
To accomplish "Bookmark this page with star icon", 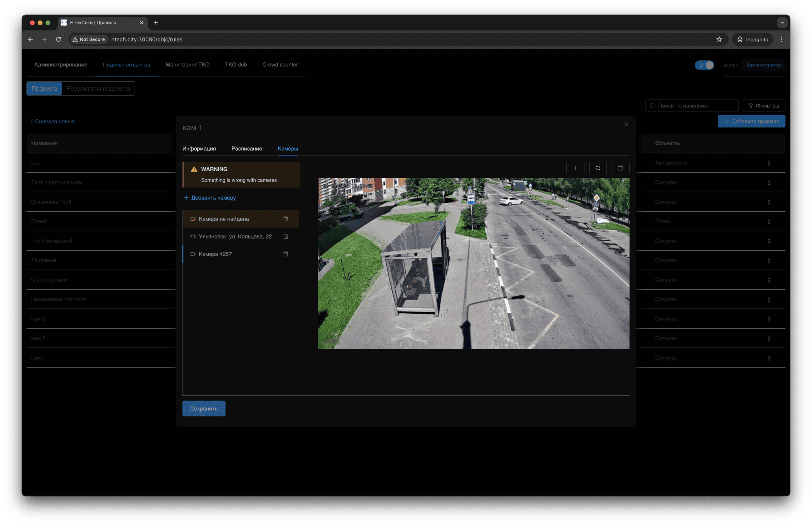I will tap(719, 39).
